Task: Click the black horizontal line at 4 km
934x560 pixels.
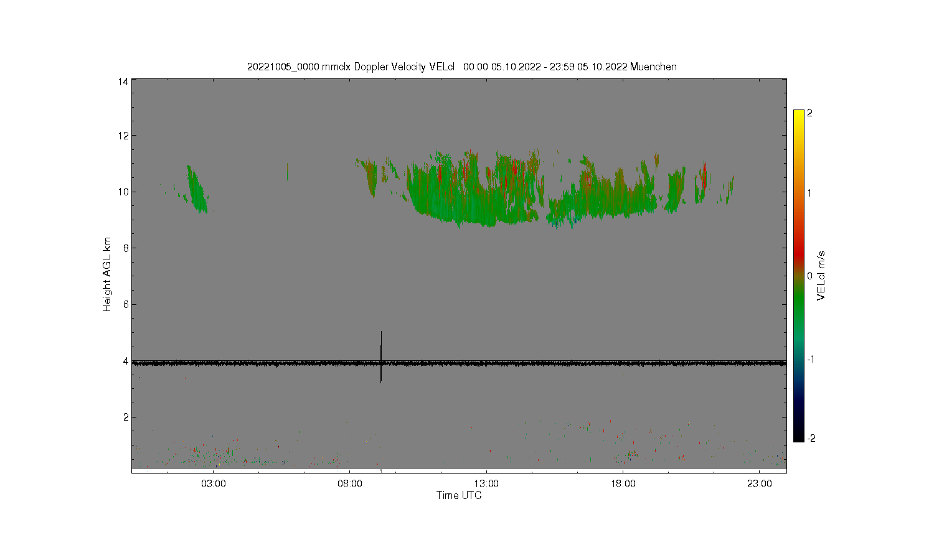Action: click(459, 362)
